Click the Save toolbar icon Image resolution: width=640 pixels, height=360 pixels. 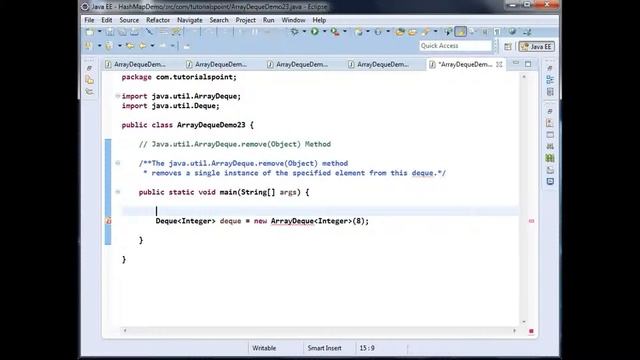pos(110,31)
